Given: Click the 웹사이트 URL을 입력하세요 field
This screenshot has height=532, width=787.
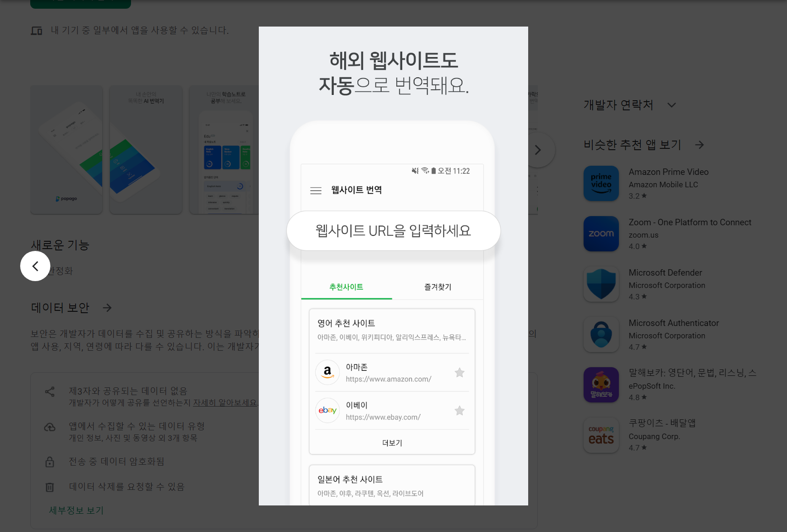Looking at the screenshot, I should 393,231.
